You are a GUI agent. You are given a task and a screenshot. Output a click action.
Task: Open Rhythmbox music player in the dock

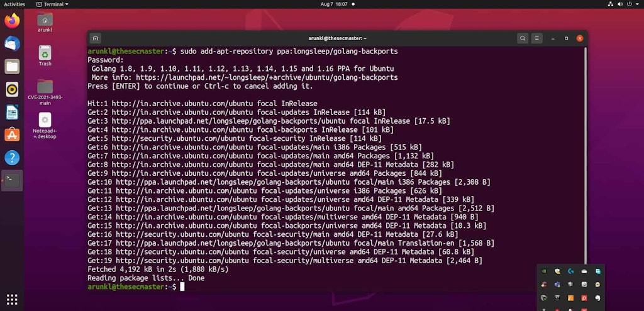pos(12,89)
